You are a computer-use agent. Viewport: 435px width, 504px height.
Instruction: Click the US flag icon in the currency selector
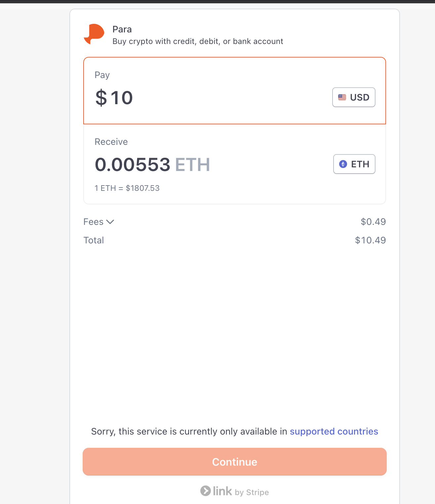click(342, 97)
